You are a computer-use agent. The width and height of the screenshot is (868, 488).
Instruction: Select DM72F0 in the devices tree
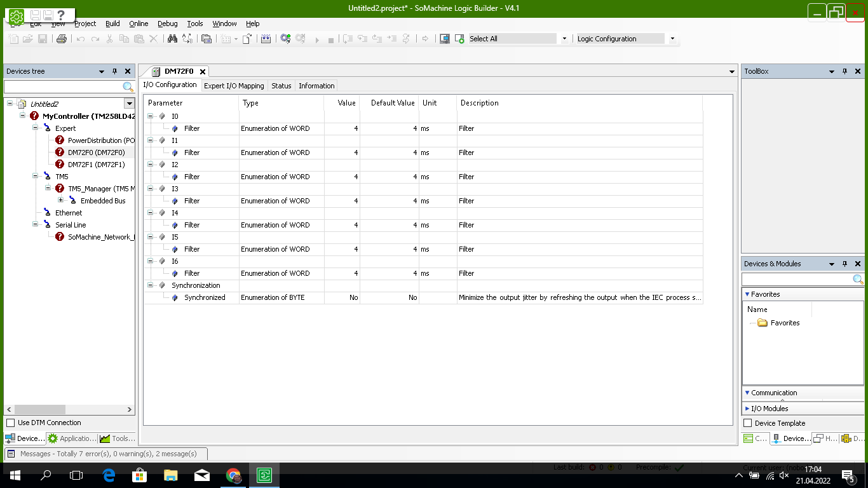pyautogui.click(x=96, y=152)
